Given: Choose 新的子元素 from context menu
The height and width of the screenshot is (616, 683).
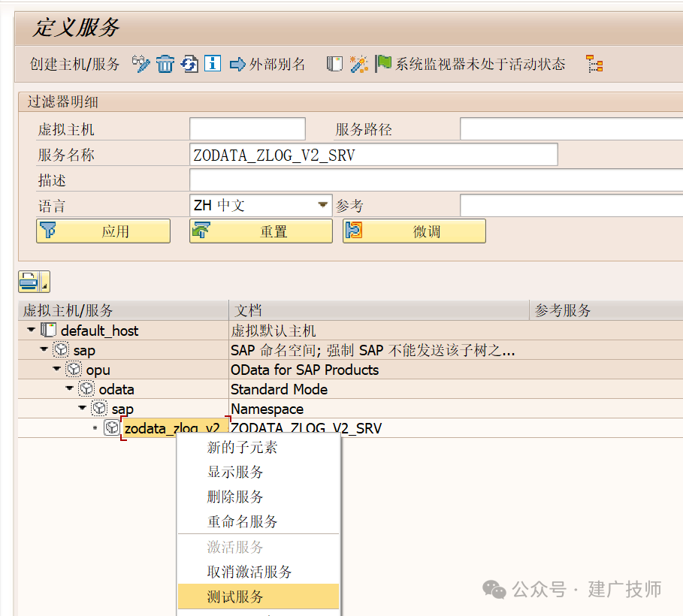Looking at the screenshot, I should point(258,448).
